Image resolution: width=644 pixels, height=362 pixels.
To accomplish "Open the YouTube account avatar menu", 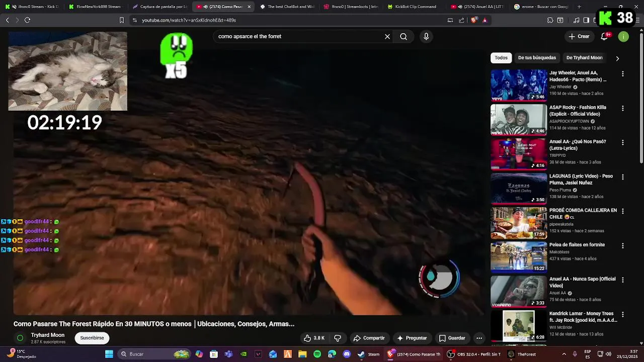I will pyautogui.click(x=623, y=36).
